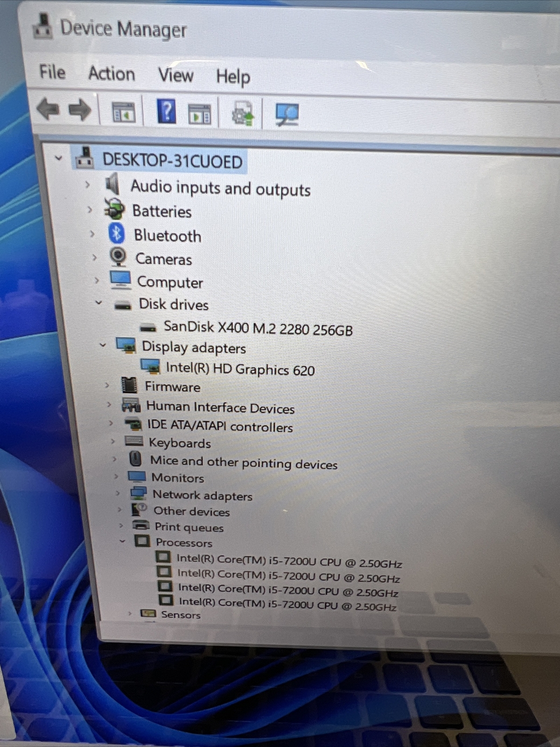The image size is (560, 747).
Task: Expand IDE ATA/ATAPI controllers category
Action: (x=111, y=423)
